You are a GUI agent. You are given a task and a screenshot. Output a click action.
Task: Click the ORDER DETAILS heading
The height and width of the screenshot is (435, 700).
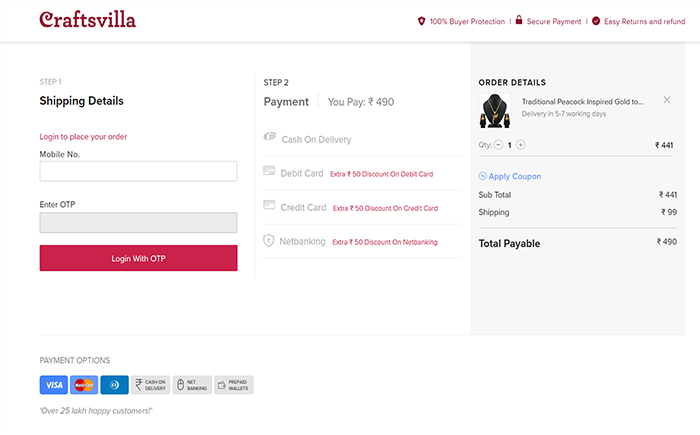512,83
